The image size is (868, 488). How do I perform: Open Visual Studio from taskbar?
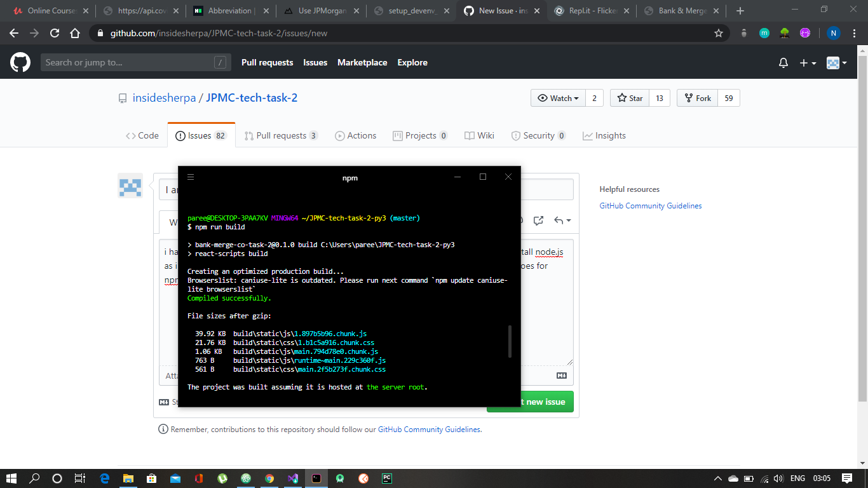[x=292, y=478]
